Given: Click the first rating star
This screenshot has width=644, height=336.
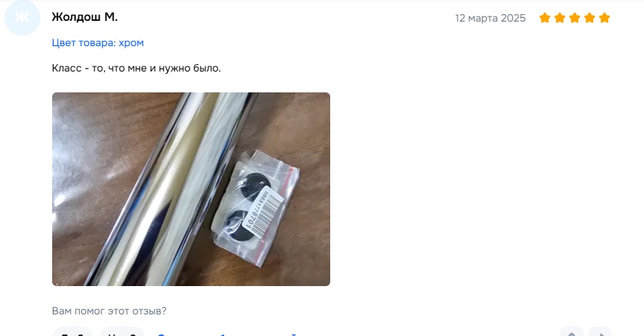Looking at the screenshot, I should [x=545, y=18].
